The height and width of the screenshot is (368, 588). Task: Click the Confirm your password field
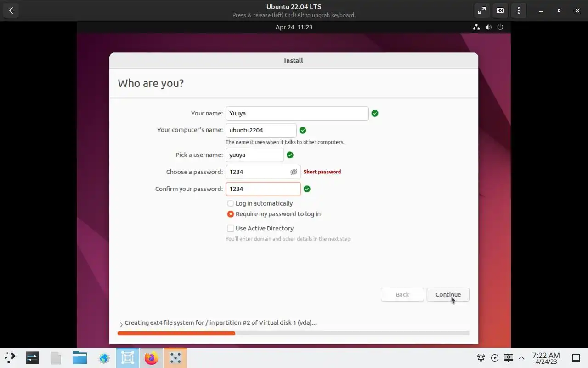pyautogui.click(x=263, y=189)
